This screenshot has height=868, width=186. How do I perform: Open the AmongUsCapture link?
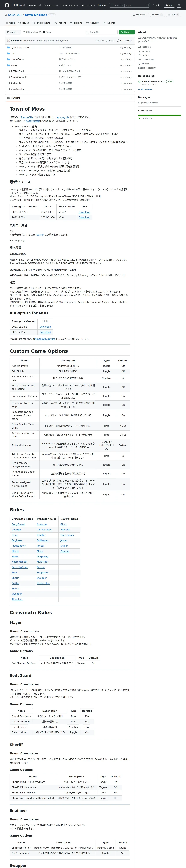click(45, 339)
